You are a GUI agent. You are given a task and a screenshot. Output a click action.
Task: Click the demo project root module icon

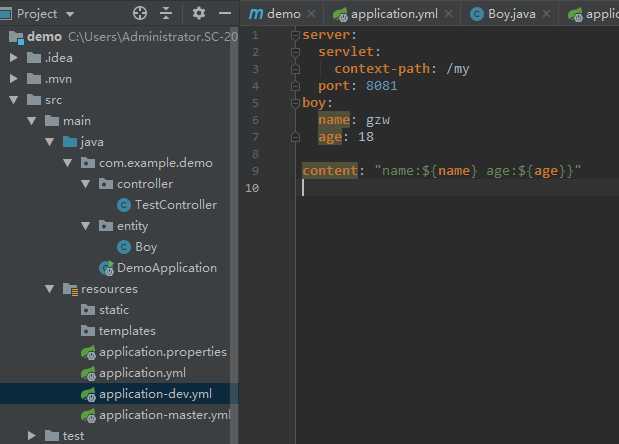coord(16,37)
